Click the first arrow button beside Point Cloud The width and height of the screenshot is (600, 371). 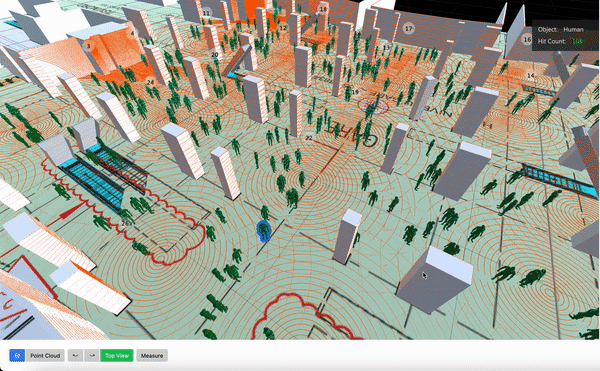point(76,355)
